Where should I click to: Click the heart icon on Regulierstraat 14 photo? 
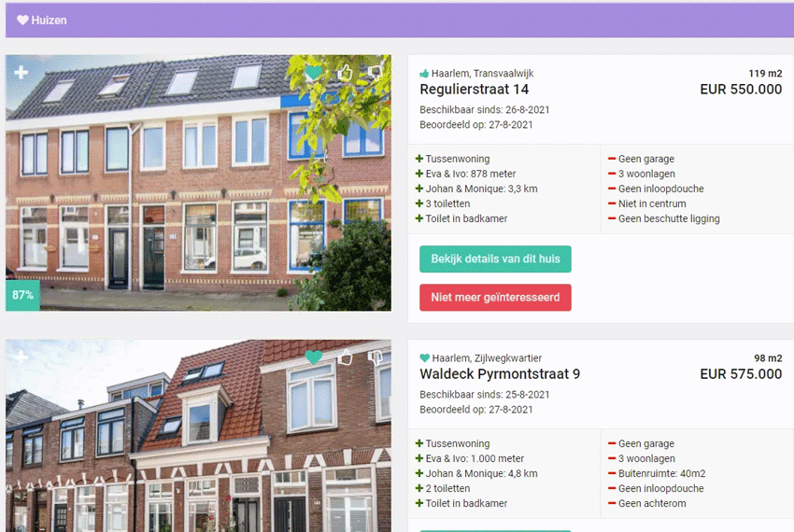[x=314, y=73]
